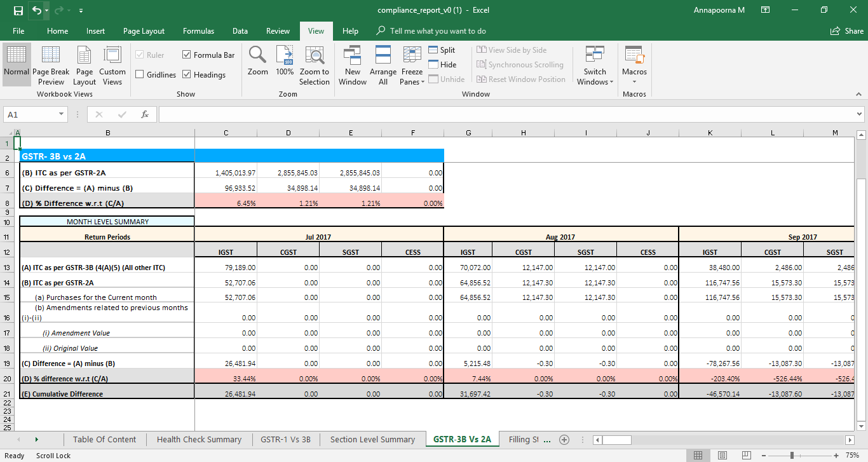Disable the Headings checkbox
Screen dimensions: 868x462
click(187, 74)
